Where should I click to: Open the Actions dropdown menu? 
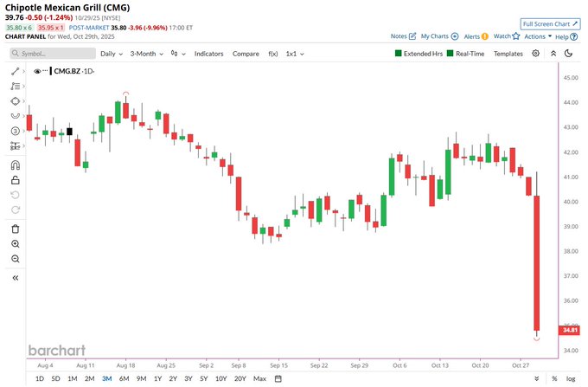point(538,36)
